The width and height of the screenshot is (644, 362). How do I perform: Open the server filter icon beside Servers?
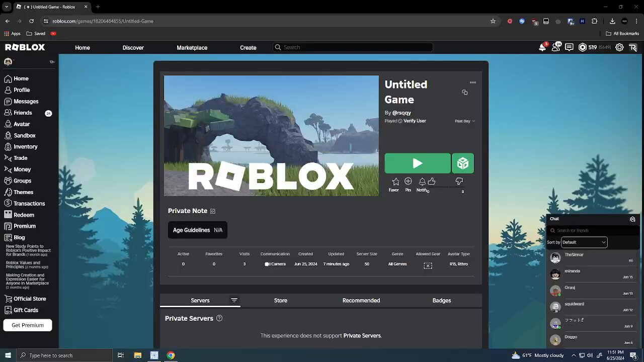pyautogui.click(x=234, y=300)
